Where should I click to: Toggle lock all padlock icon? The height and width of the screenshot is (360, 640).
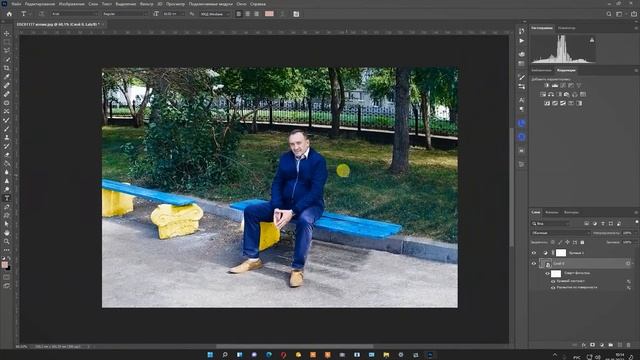tap(582, 242)
